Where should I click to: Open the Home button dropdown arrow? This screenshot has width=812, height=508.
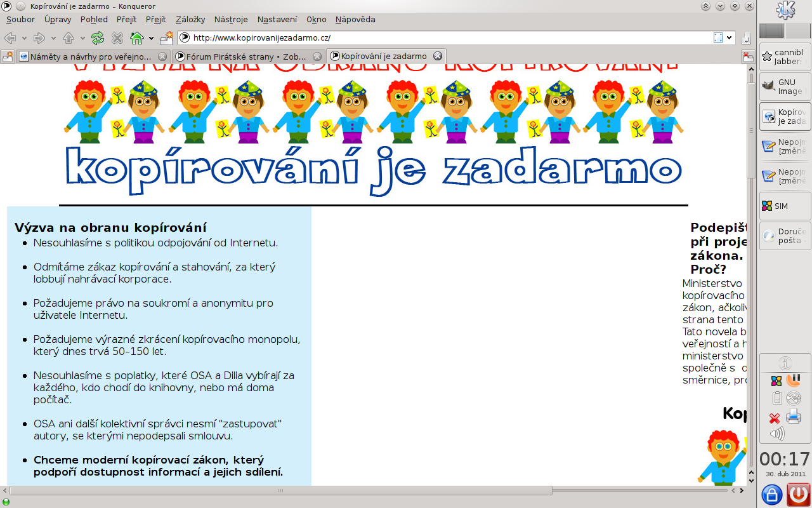151,38
